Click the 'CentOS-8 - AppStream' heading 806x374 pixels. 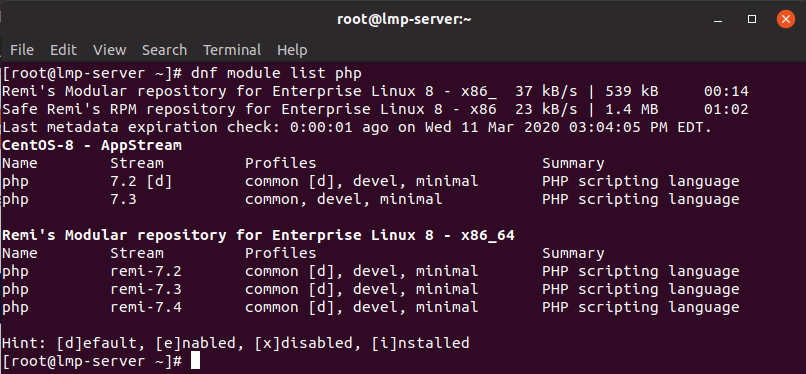[92, 145]
